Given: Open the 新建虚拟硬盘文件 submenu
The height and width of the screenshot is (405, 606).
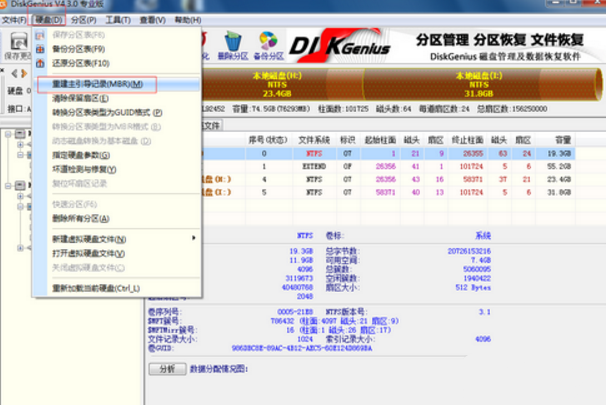Looking at the screenshot, I should coord(90,240).
